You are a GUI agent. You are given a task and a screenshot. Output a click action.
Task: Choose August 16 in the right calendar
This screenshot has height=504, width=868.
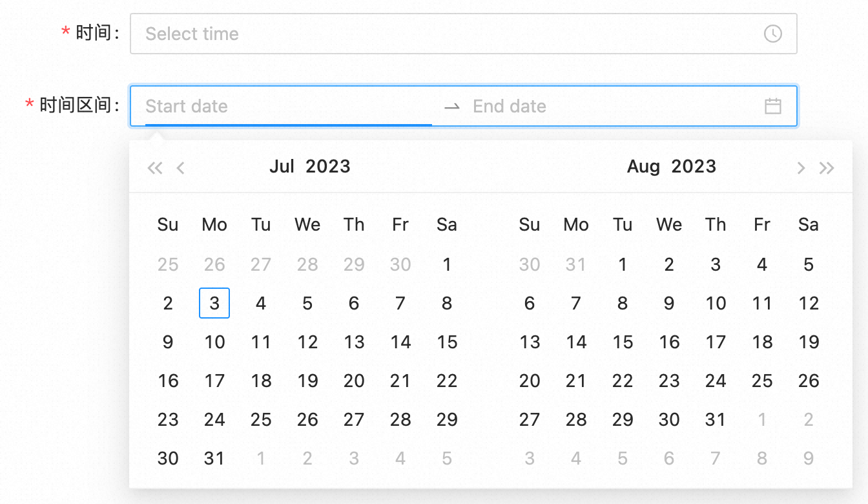[x=669, y=342]
